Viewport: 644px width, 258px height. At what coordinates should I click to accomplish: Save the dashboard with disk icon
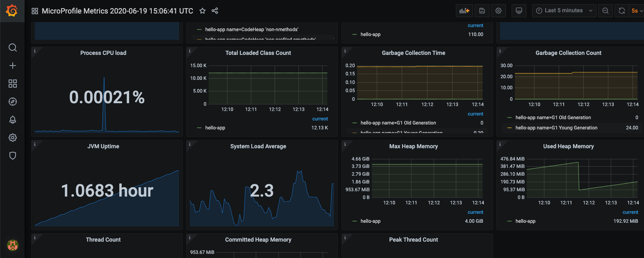click(482, 11)
